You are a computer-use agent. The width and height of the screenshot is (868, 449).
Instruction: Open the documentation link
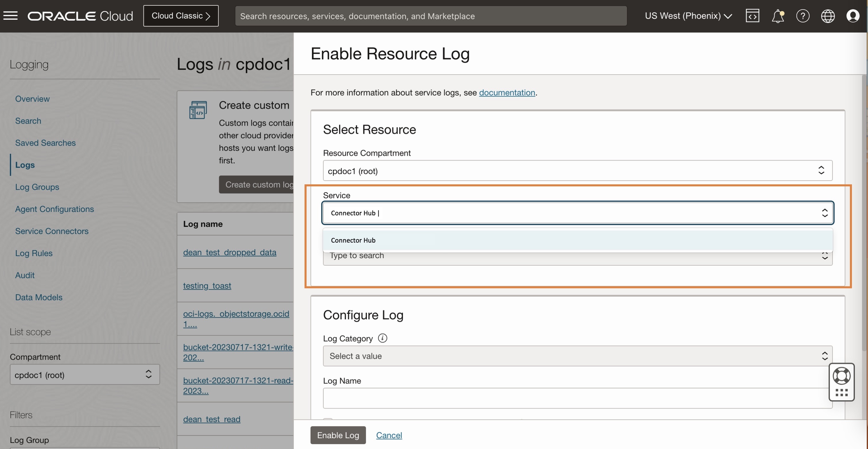pos(507,93)
